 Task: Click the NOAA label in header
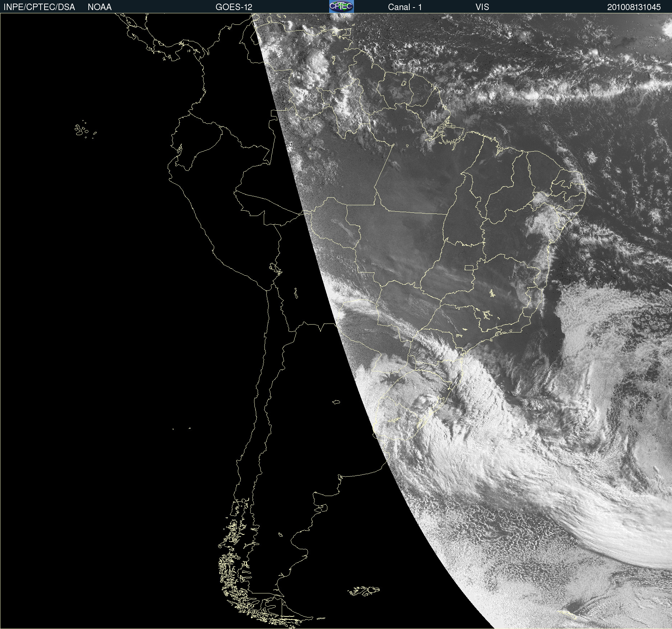100,7
